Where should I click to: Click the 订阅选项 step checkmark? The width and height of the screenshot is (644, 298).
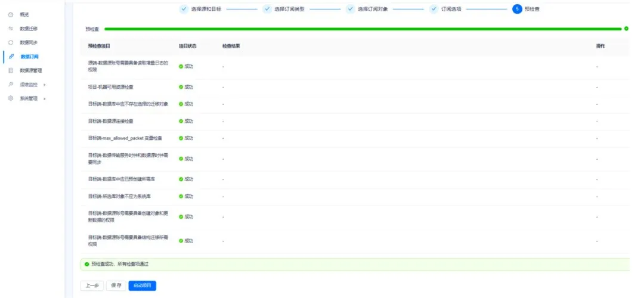click(434, 9)
